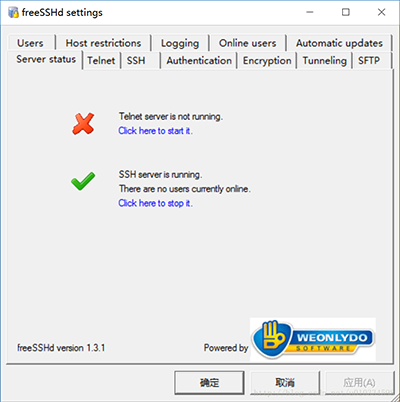The image size is (400, 402).
Task: Switch to Host restrictions tab
Action: point(103,43)
